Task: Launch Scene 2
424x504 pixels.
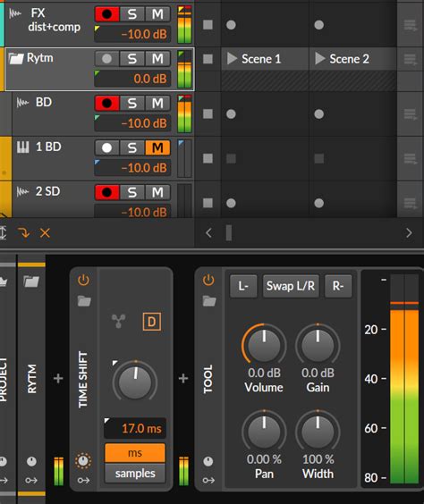Action: [319, 59]
